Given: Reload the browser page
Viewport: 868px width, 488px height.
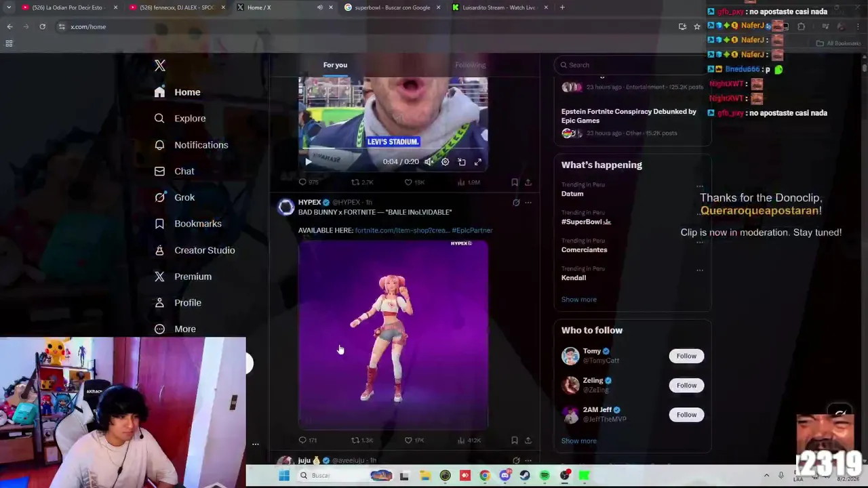Looking at the screenshot, I should tap(42, 26).
